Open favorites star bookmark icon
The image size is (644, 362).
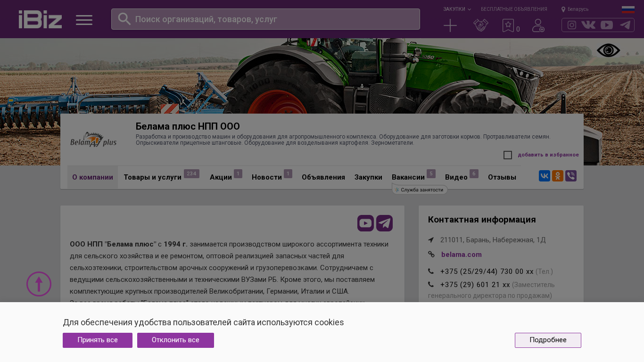508,25
